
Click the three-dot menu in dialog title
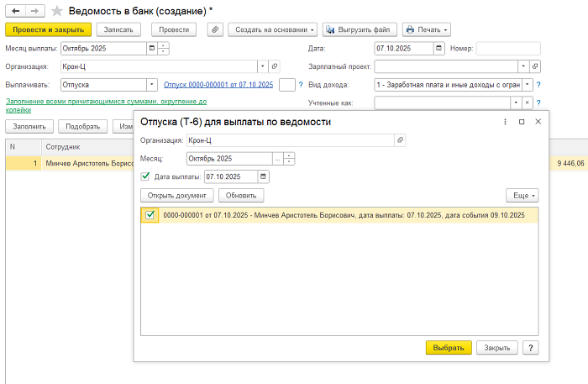[504, 122]
